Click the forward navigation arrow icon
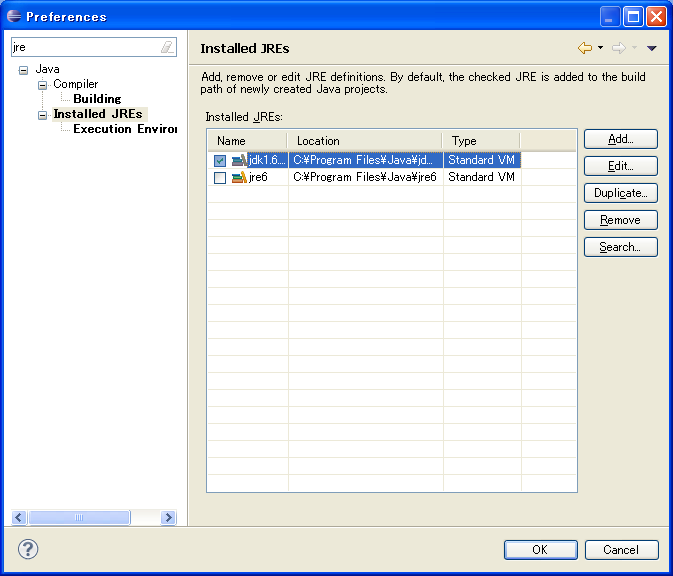Image resolution: width=673 pixels, height=576 pixels. point(619,48)
